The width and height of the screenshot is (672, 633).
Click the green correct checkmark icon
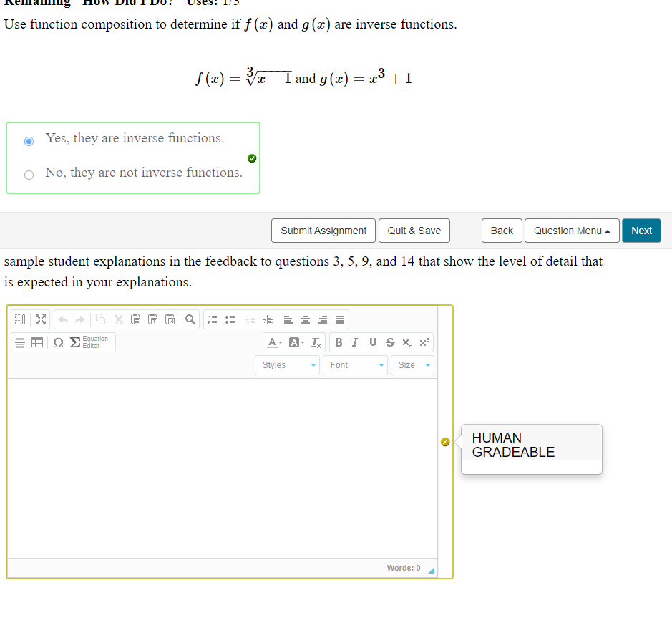[x=252, y=158]
